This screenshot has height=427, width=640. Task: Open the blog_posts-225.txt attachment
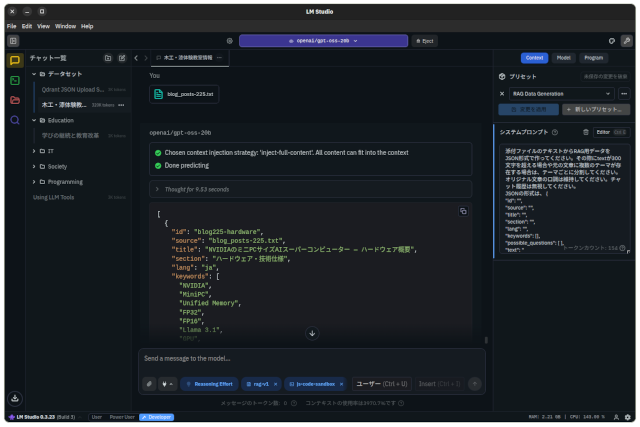pyautogui.click(x=184, y=94)
